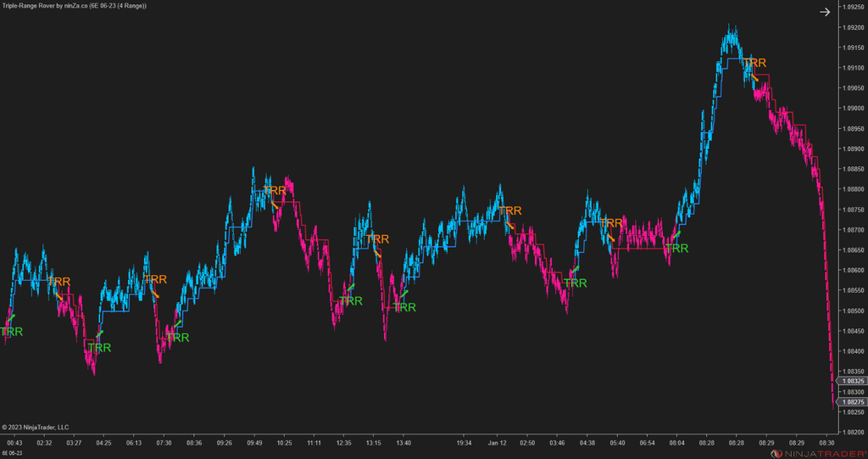Click the 2023 NinjaTrader, LLC copyright text
The image size is (868, 459).
point(36,427)
